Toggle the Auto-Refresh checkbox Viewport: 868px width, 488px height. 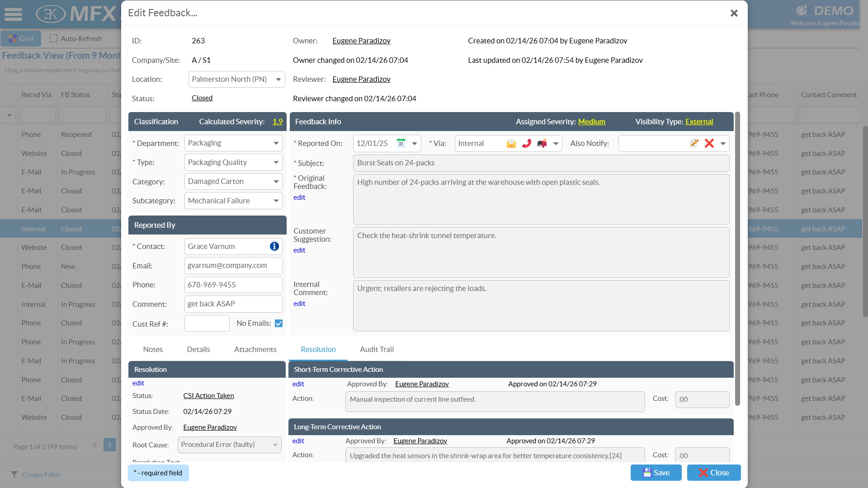53,38
